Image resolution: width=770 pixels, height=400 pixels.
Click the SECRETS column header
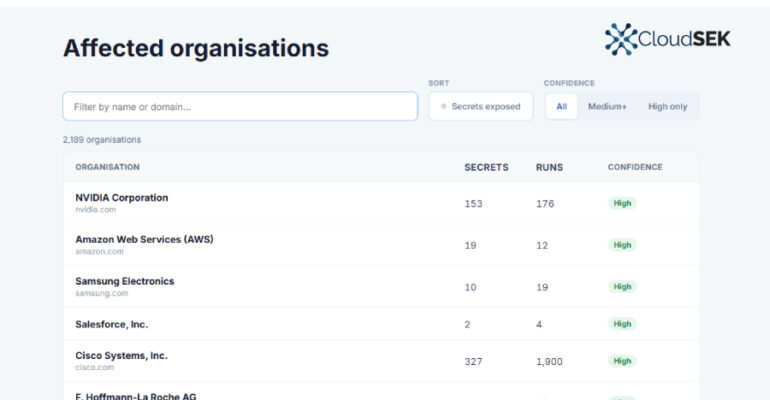click(x=486, y=167)
